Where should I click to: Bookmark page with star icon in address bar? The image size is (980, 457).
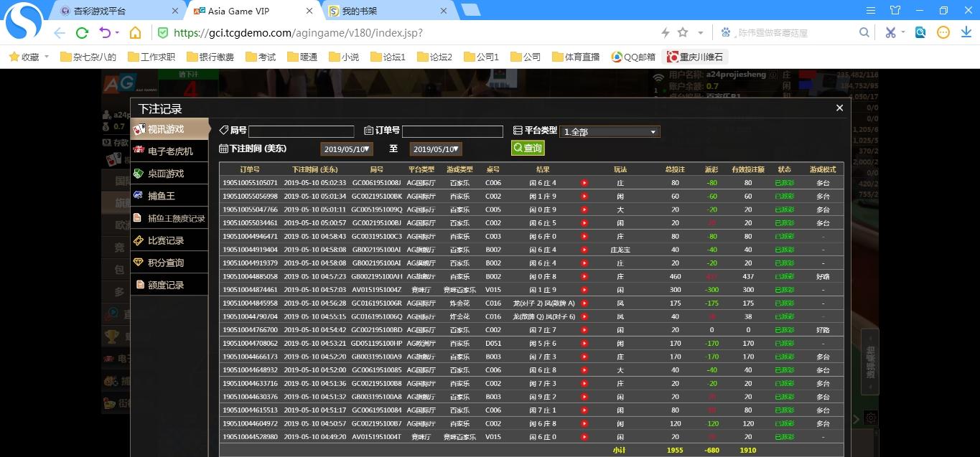(x=683, y=33)
